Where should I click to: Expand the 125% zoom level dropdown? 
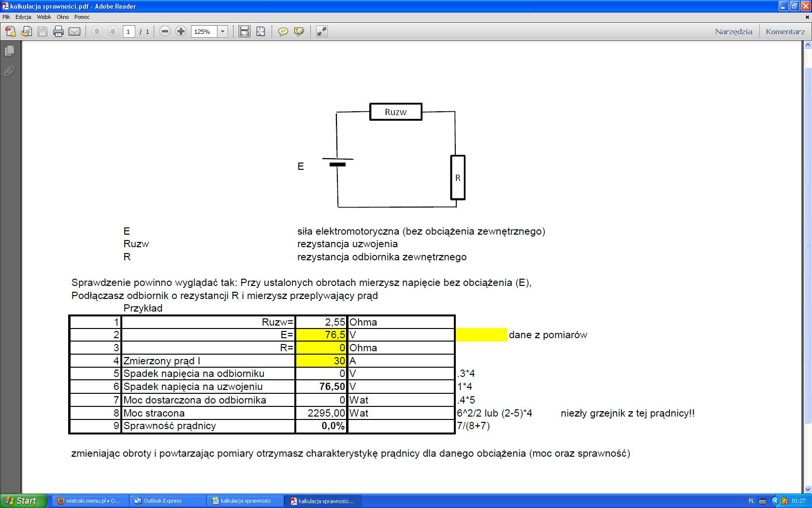click(x=223, y=32)
